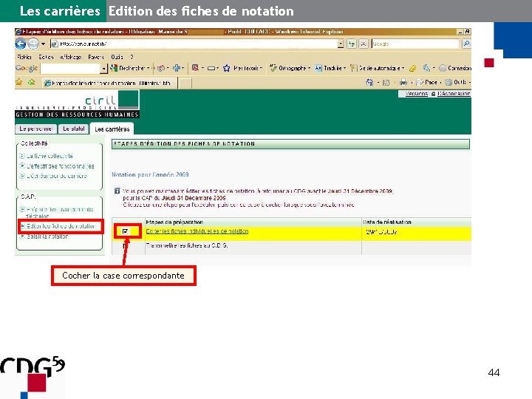Click the Connexion button in Google toolbar
Viewport: 532px width, 399px height.
pos(455,68)
